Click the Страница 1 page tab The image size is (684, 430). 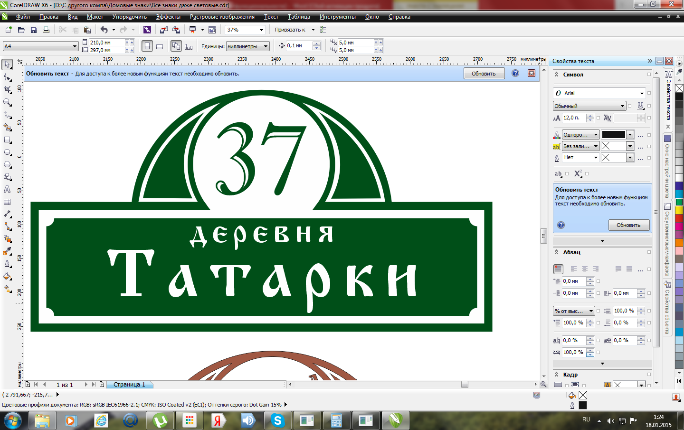[129, 385]
